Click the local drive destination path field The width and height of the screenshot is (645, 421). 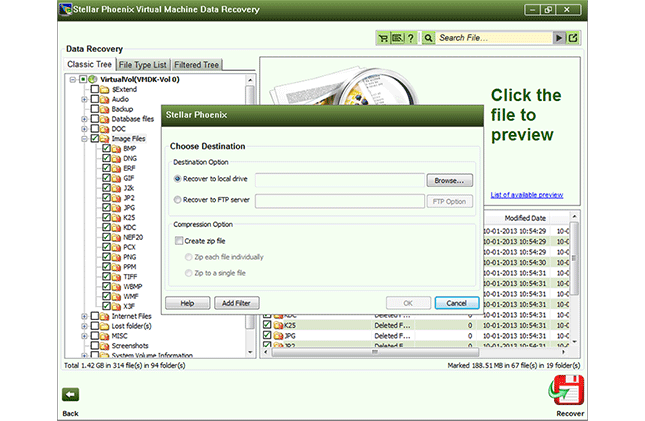click(340, 180)
